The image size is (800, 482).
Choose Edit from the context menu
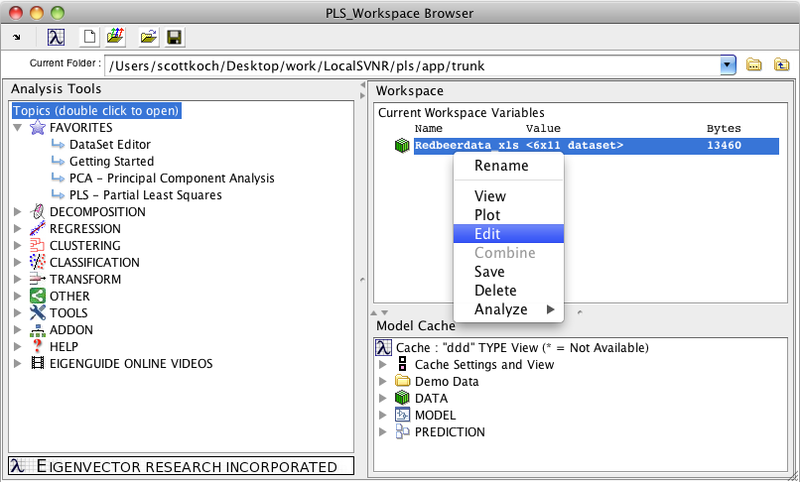pyautogui.click(x=488, y=234)
